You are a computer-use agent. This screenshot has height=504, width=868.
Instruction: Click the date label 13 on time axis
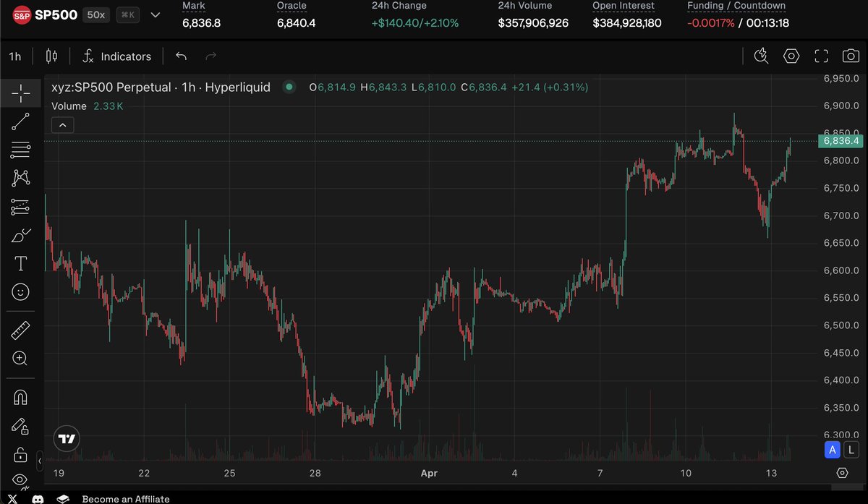pos(772,474)
